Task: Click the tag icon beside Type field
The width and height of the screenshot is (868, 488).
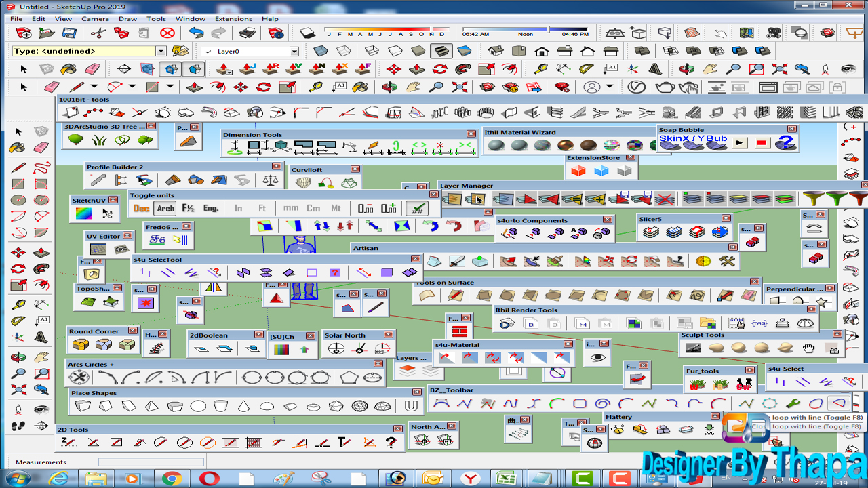Action: click(x=180, y=51)
